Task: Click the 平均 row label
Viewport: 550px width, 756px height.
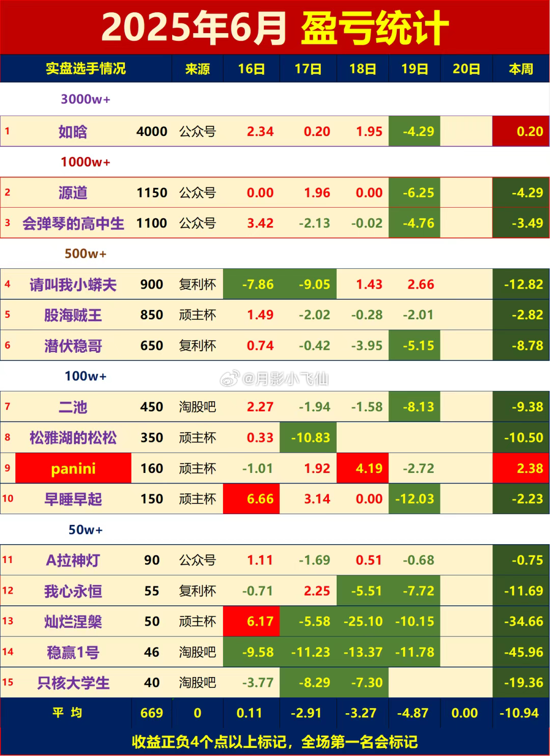Action: [67, 713]
